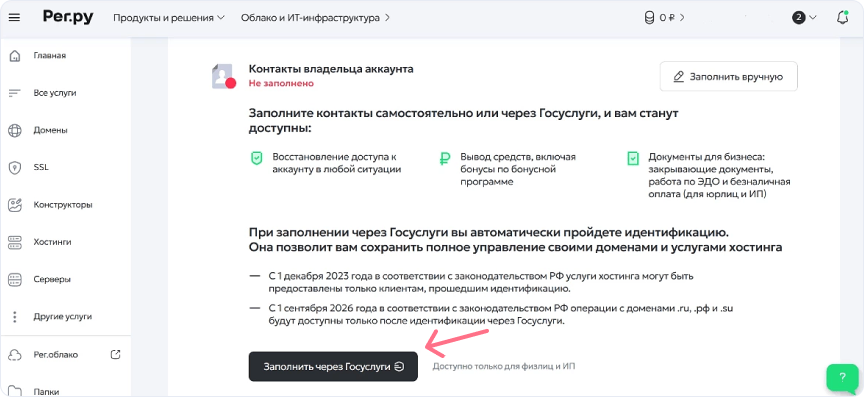Click the Рег.ру logo

(x=68, y=17)
